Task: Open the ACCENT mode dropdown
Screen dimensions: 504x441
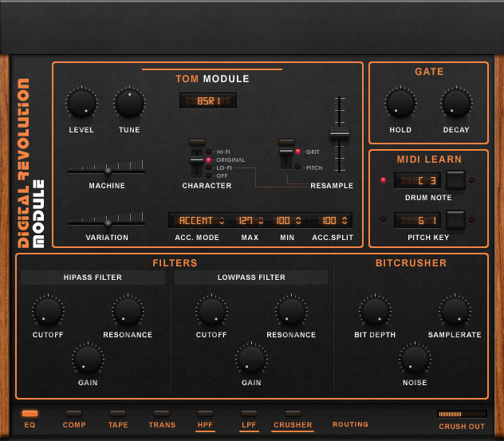Action: 201,220
